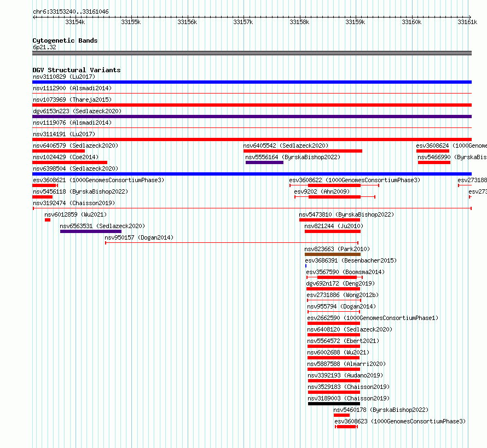Click nsv5460178 (ByrskaBishop2022) label
Viewport: 487px width, 448px height.
point(381,410)
